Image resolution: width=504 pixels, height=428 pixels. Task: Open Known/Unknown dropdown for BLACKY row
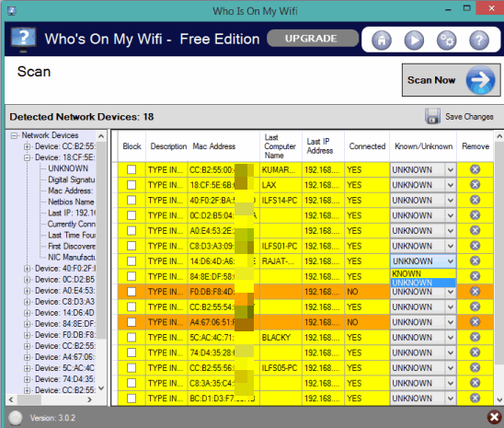pyautogui.click(x=451, y=337)
